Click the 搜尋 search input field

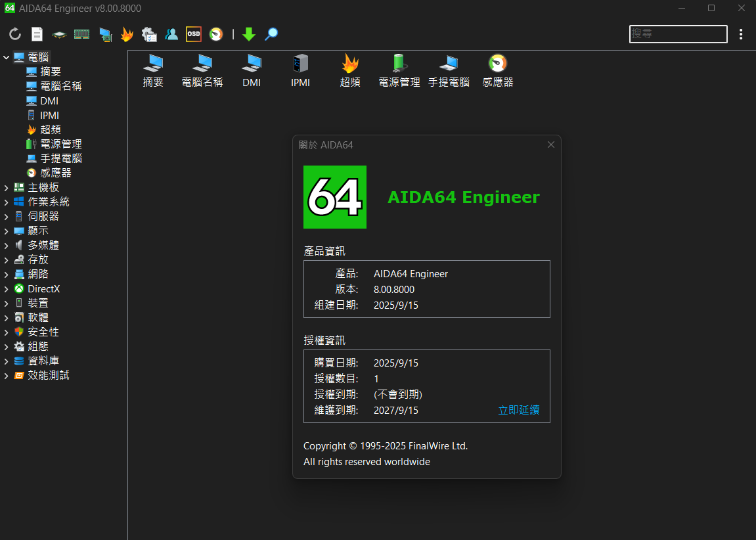[678, 34]
